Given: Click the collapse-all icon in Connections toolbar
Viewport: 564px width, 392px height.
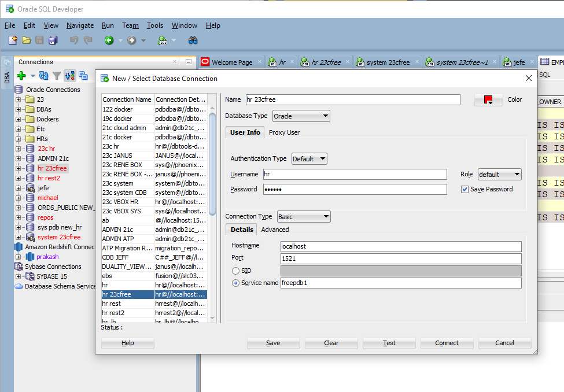Looking at the screenshot, I should pos(83,76).
